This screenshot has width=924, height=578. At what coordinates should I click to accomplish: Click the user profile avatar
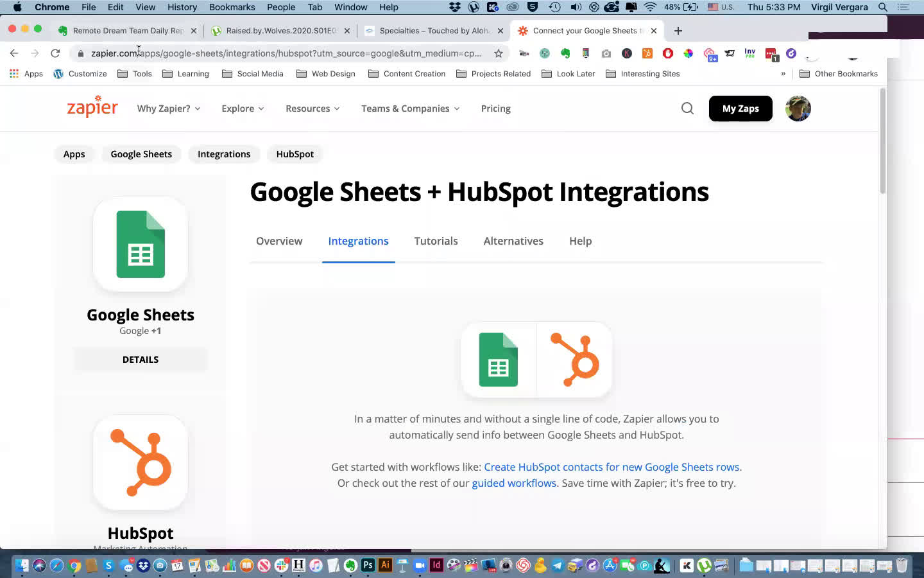pos(798,109)
